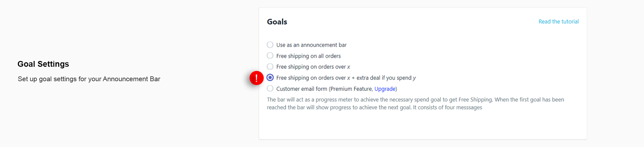
Task: Select the 'Use as an announcement bar' radio button
Action: (x=270, y=45)
